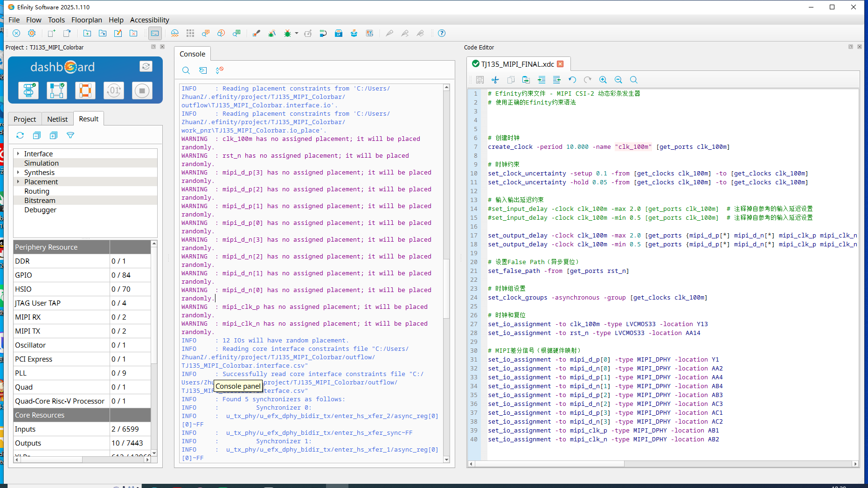Collapse all items in Result tree
868x488 pixels.
37,135
